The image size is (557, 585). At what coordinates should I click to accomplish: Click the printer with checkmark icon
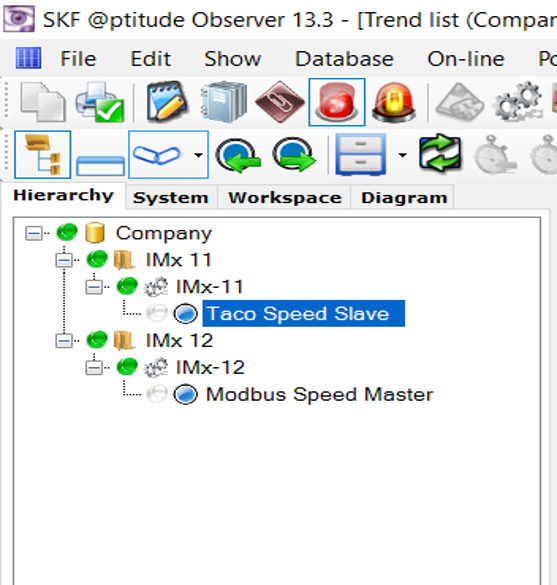[100, 102]
